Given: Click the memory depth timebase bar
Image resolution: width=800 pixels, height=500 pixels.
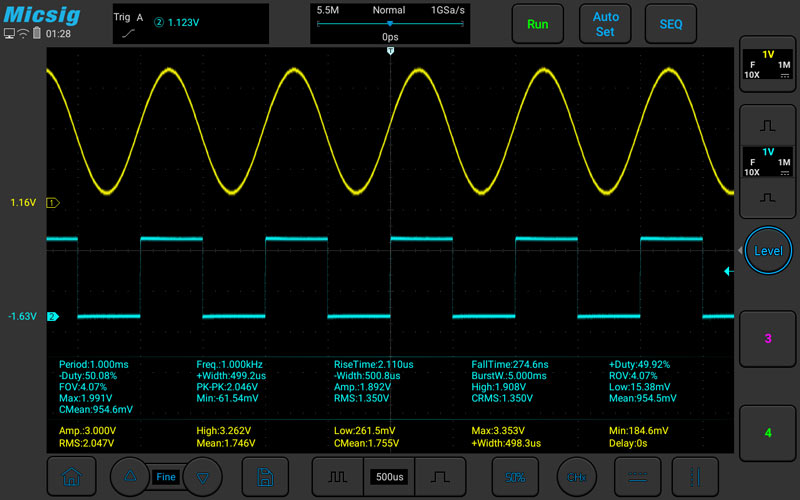Looking at the screenshot, I should [390, 23].
